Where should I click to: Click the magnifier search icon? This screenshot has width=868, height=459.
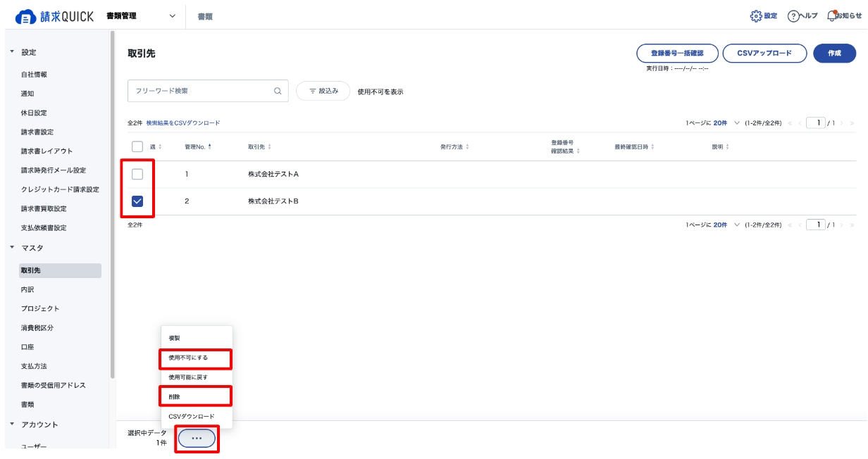tap(278, 91)
